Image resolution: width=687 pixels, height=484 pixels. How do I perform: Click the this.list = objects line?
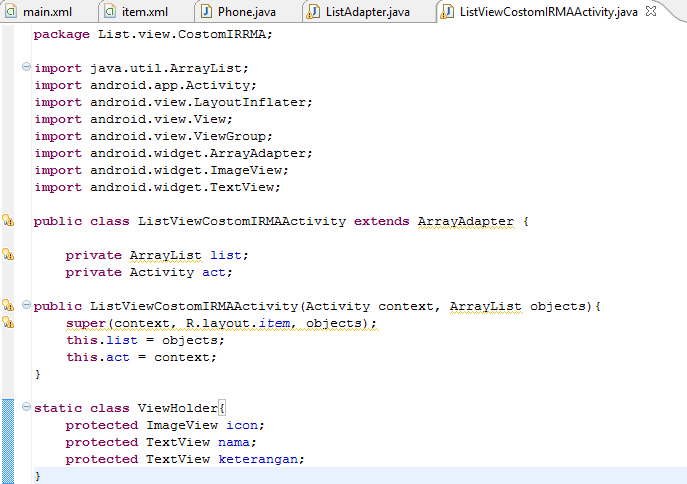145,340
